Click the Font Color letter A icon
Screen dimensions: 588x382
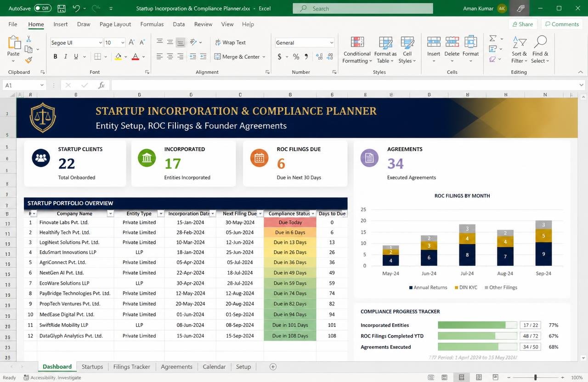point(135,56)
